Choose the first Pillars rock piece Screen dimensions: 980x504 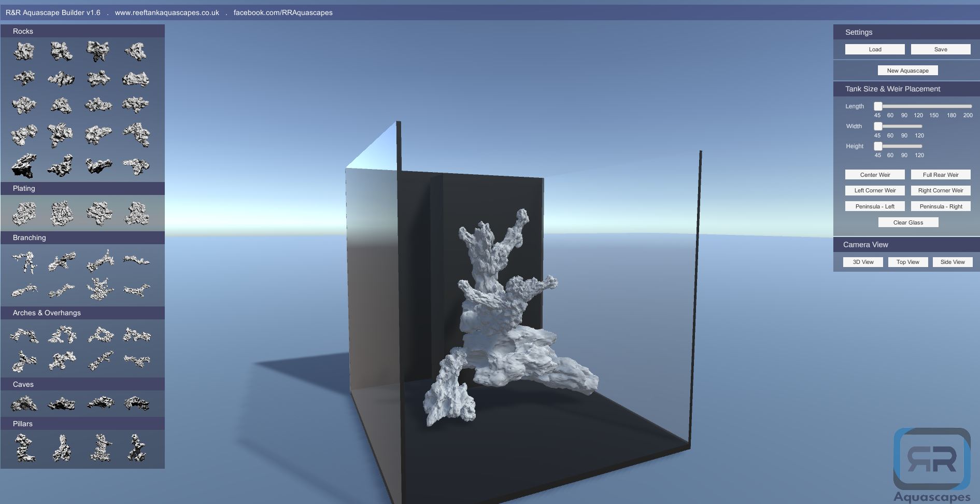pyautogui.click(x=24, y=448)
